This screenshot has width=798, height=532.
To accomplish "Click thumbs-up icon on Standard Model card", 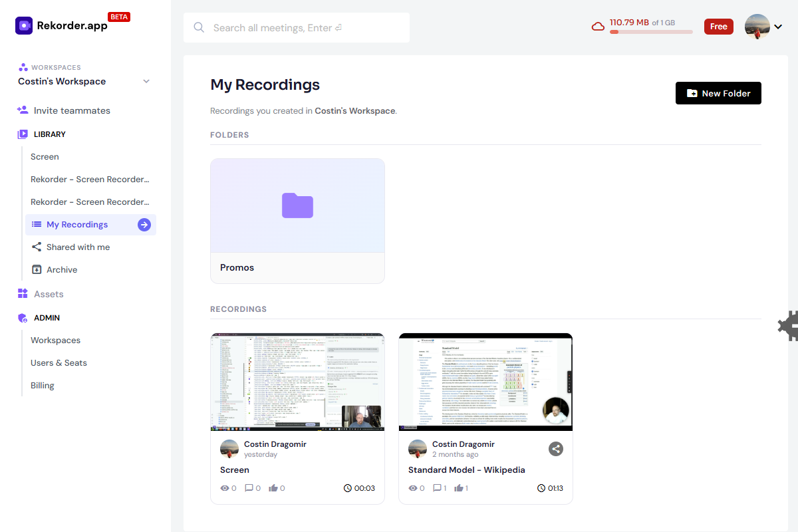I will [459, 488].
